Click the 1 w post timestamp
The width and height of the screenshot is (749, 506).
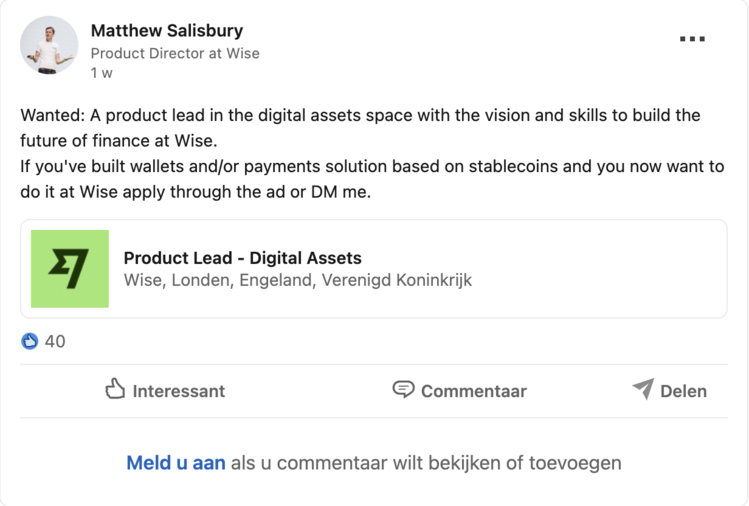pos(101,73)
